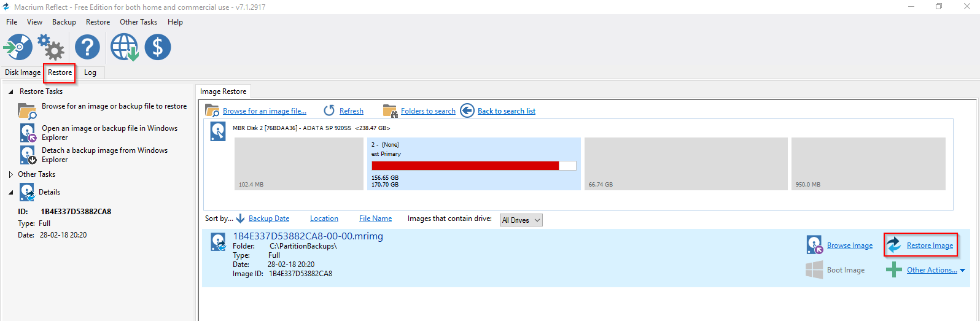Screen dimensions: 980x321
Task: Click the Restore Image arrows icon
Action: [894, 245]
